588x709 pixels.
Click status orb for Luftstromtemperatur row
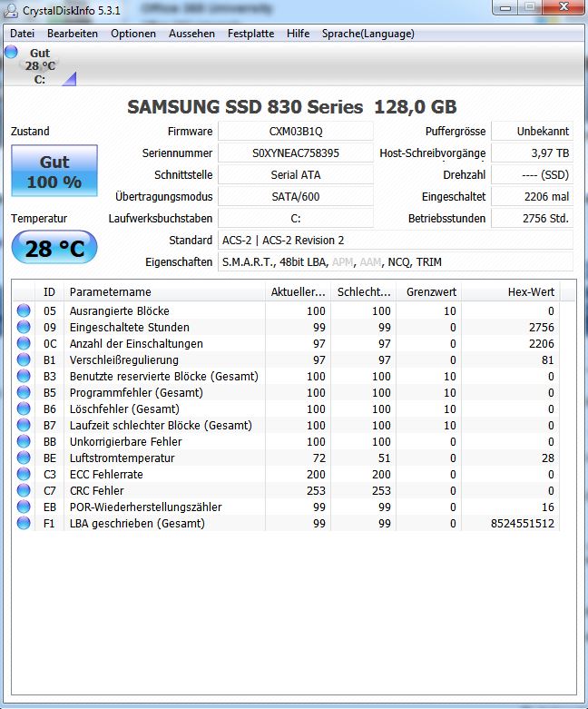(24, 458)
